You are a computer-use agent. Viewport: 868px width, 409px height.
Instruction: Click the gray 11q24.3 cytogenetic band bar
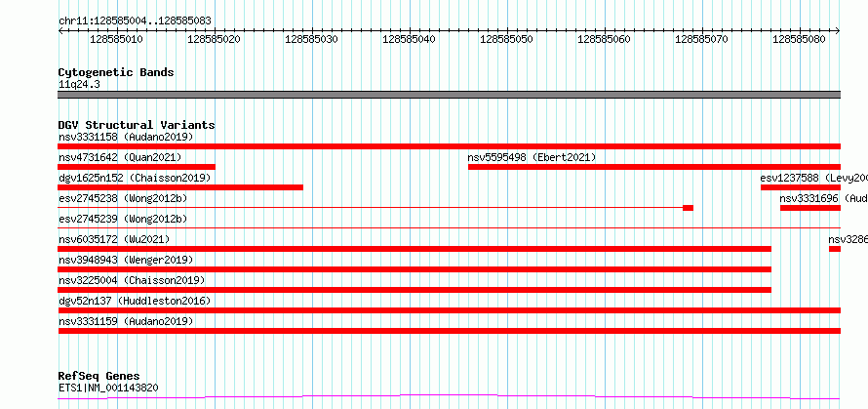click(450, 95)
